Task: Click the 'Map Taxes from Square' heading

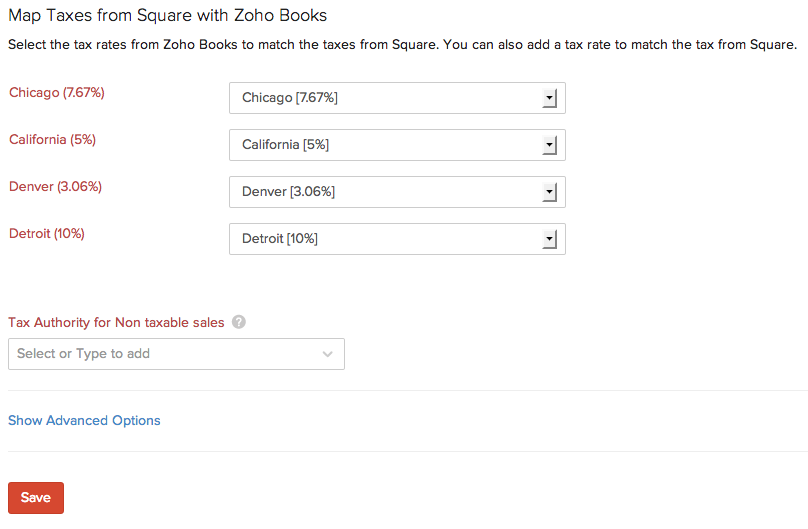Action: point(167,16)
